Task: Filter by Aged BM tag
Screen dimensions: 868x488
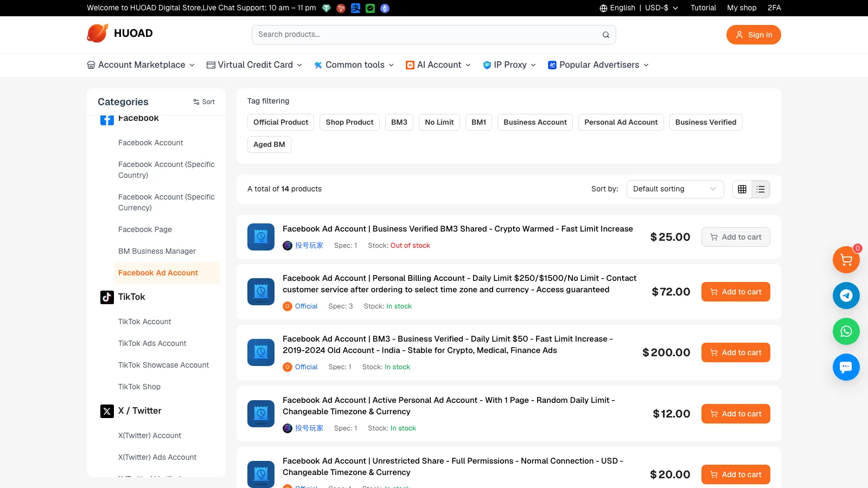Action: coord(269,145)
